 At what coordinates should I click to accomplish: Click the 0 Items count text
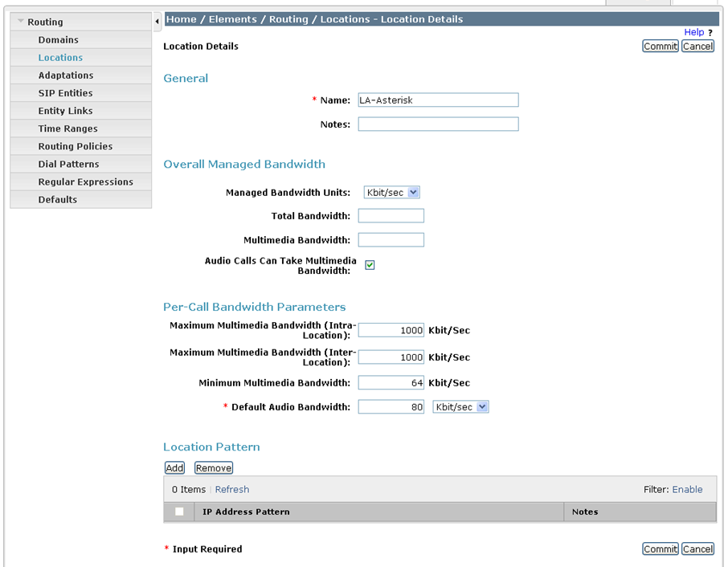click(189, 490)
